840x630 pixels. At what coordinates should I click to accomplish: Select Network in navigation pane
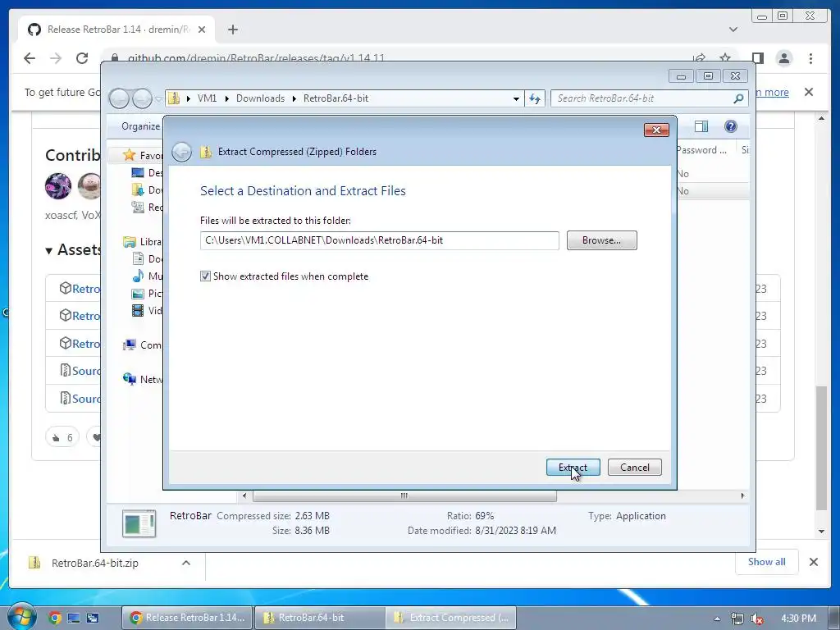[142, 379]
